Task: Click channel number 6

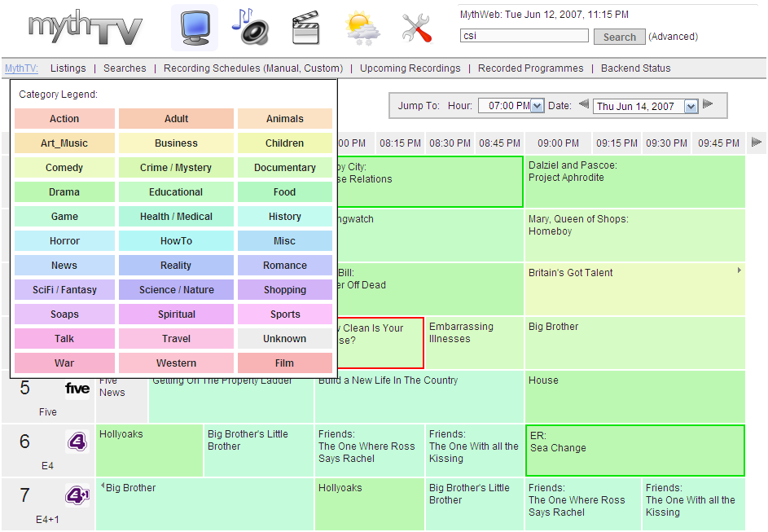Action: 25,442
